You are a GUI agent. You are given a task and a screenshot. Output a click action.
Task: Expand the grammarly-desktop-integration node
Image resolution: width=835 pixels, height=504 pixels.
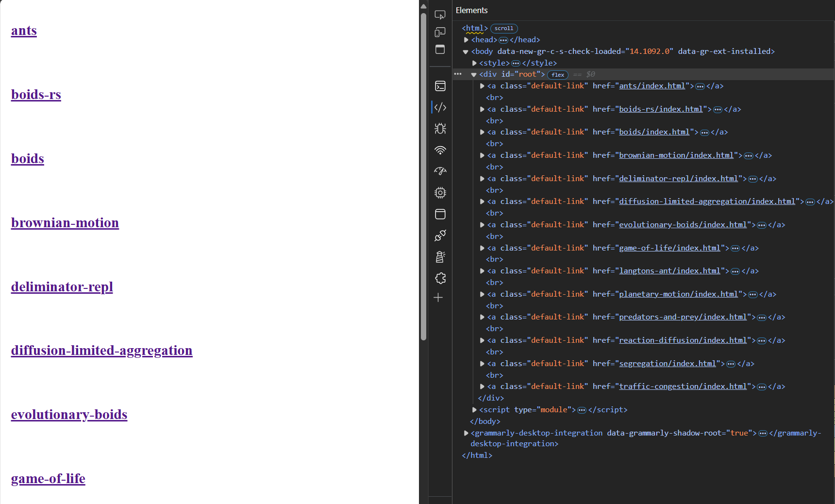(466, 433)
